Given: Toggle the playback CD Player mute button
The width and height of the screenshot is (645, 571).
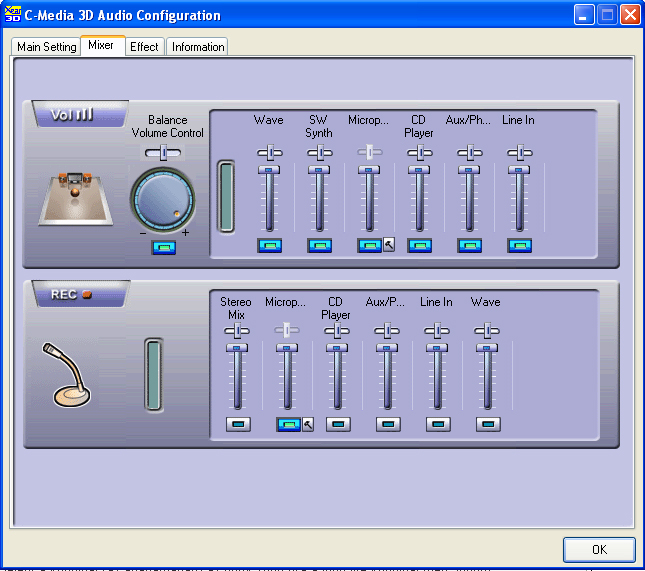Looking at the screenshot, I should click(420, 246).
